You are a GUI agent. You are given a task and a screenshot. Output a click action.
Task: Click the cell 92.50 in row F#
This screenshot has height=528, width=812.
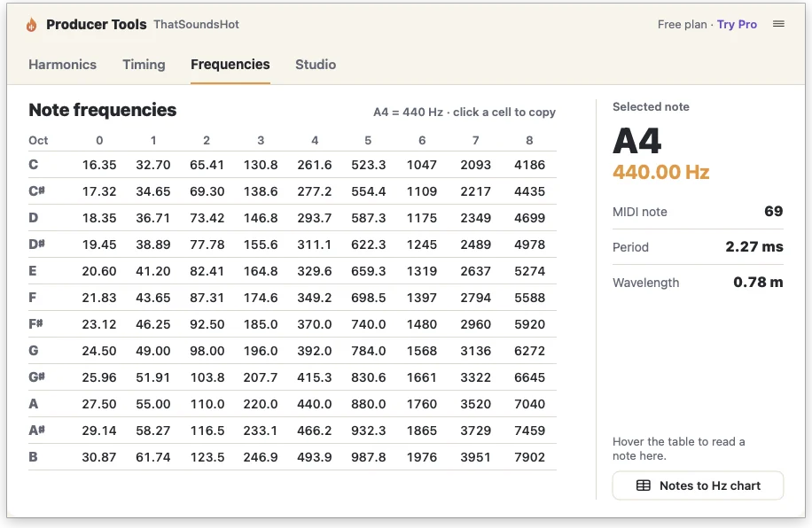(x=207, y=324)
